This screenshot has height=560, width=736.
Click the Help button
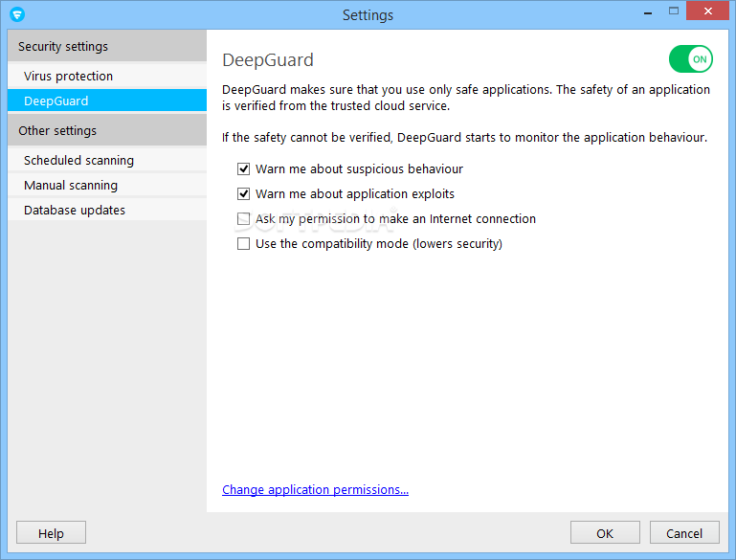pos(51,533)
